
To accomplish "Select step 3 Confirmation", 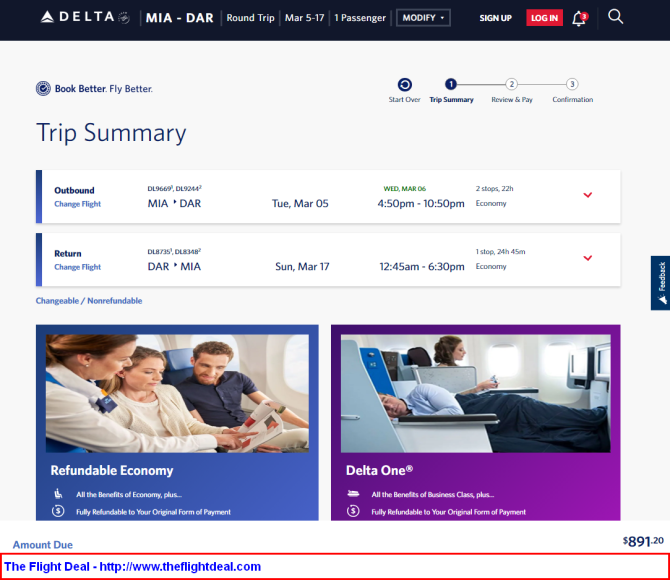I will click(572, 90).
